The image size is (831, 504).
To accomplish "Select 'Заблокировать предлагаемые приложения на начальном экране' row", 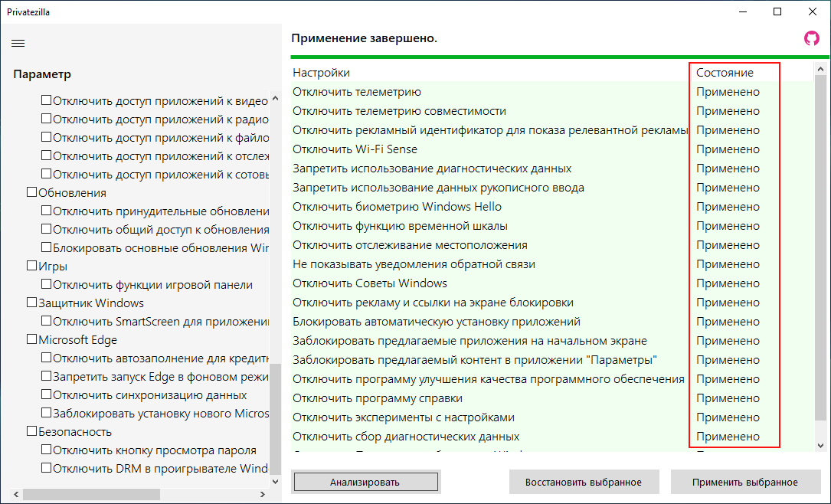I will pyautogui.click(x=551, y=340).
